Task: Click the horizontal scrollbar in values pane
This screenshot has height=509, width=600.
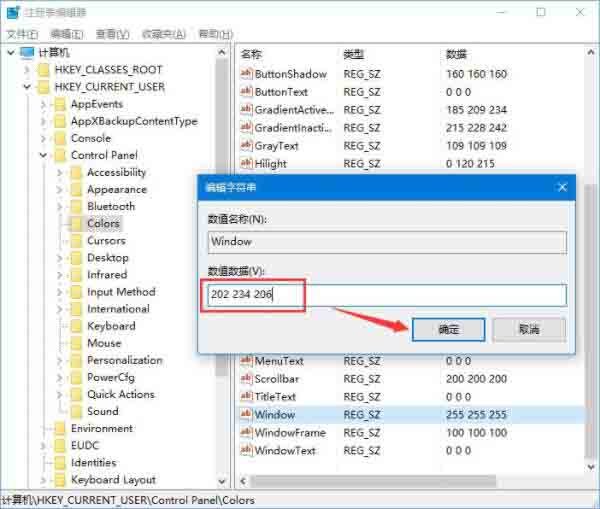Action: [373, 480]
